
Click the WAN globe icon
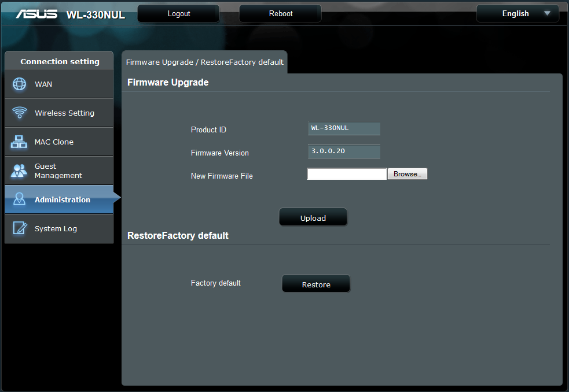(x=20, y=84)
